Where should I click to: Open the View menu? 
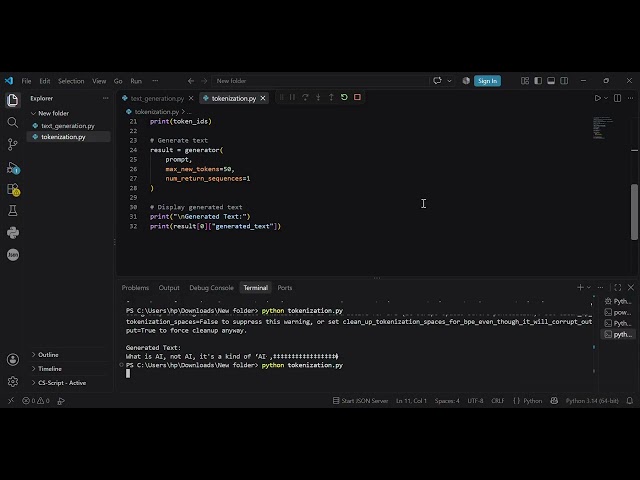(99, 81)
